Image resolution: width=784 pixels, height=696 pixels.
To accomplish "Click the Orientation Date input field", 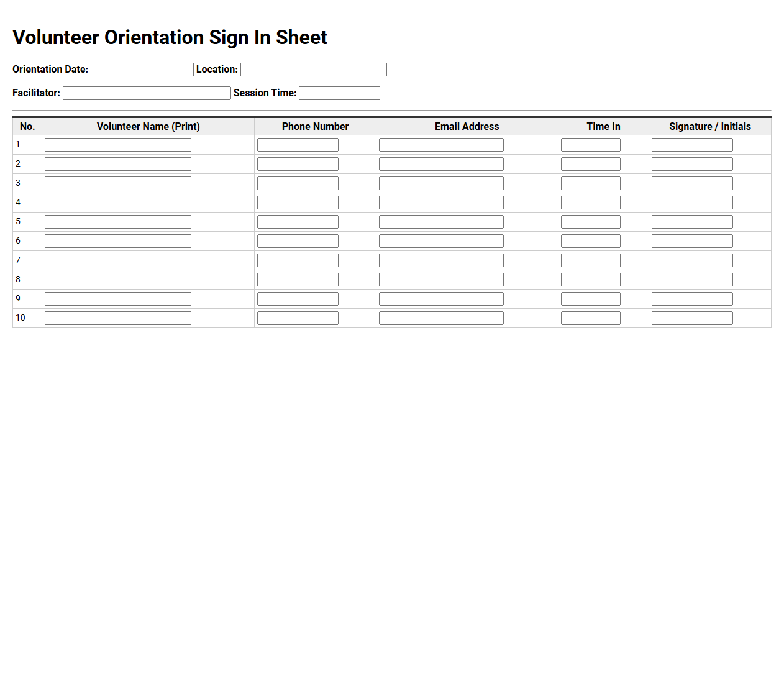I will coord(142,70).
